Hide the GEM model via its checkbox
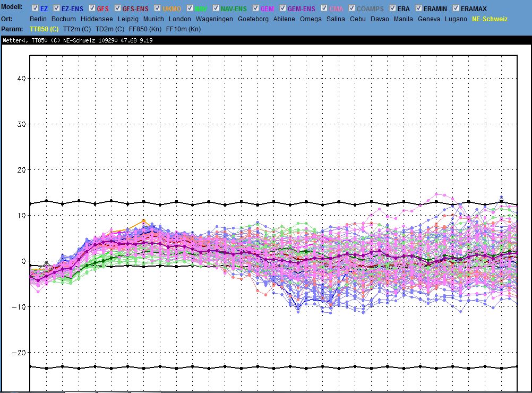Screen dimensions: 532x393 pyautogui.click(x=255, y=8)
